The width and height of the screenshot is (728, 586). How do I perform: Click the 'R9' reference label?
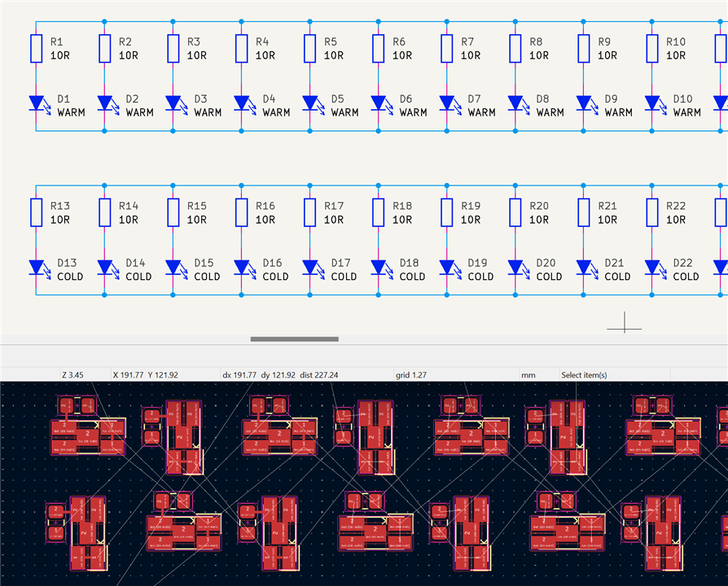pyautogui.click(x=604, y=42)
